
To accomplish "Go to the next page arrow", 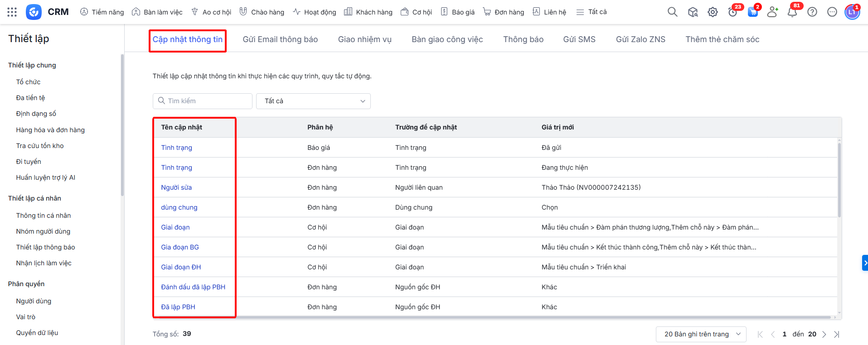I will click(x=824, y=334).
